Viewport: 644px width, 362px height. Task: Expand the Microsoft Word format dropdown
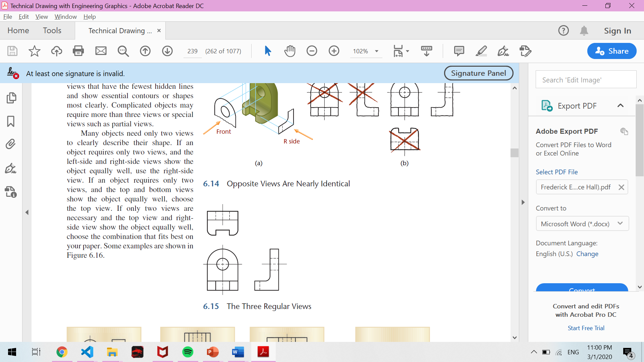pos(620,224)
